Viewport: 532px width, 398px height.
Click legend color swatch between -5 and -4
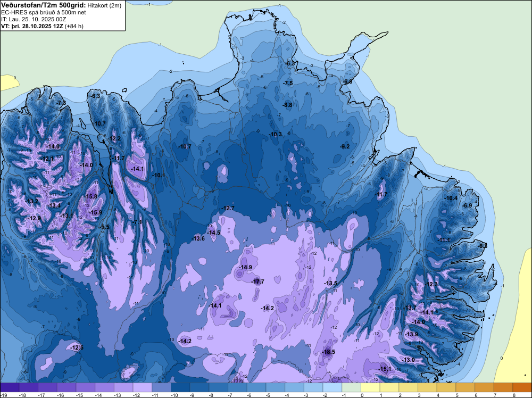(x=276, y=387)
